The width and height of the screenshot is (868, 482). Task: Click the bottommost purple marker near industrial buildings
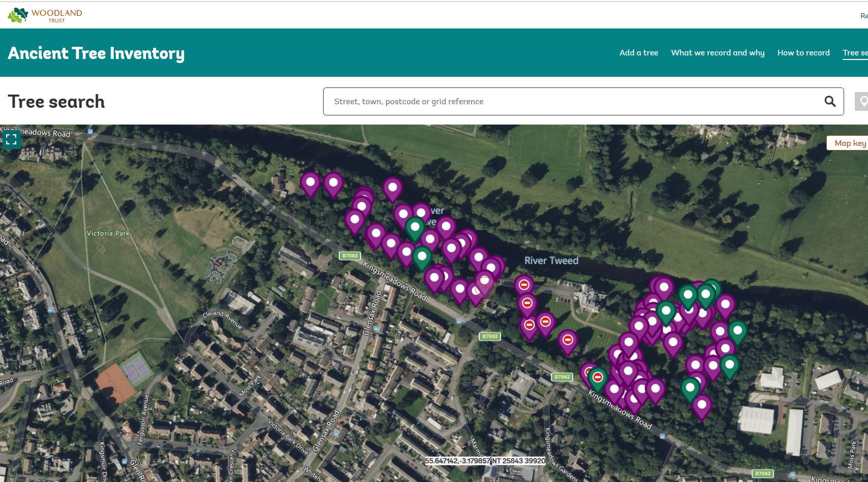tap(702, 406)
